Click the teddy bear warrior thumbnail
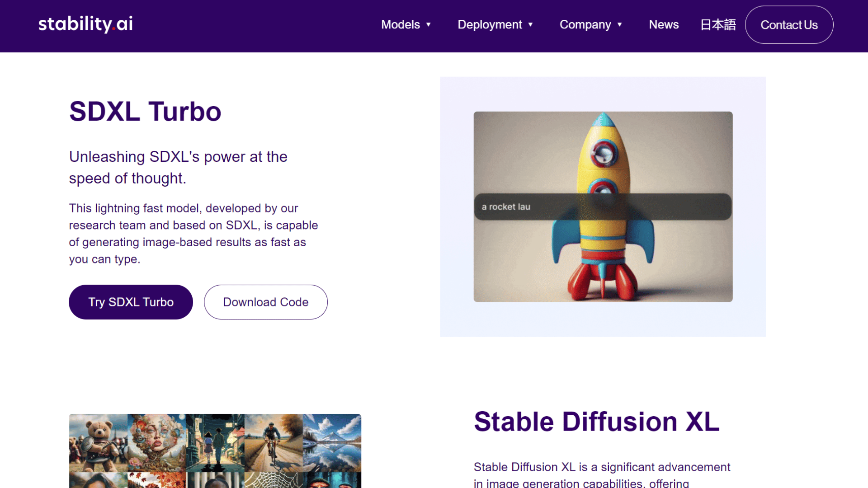 [98, 443]
